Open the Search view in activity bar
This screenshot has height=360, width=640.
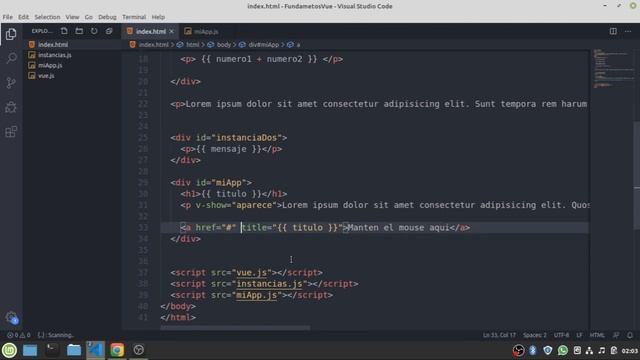[x=11, y=58]
